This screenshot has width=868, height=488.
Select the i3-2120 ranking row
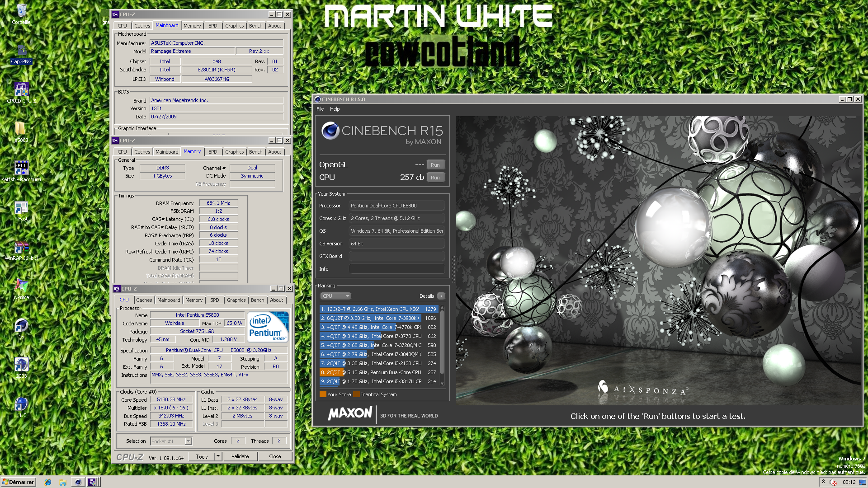(378, 363)
